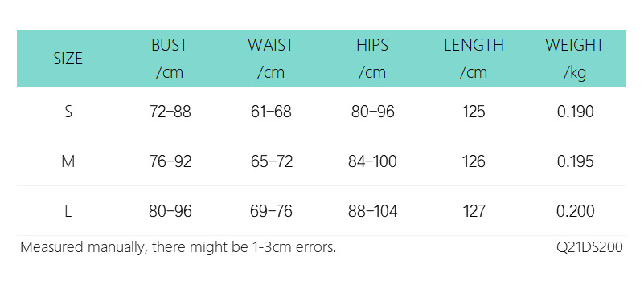The height and width of the screenshot is (301, 644).
Task: Select weight value 0.195
Action: click(575, 161)
